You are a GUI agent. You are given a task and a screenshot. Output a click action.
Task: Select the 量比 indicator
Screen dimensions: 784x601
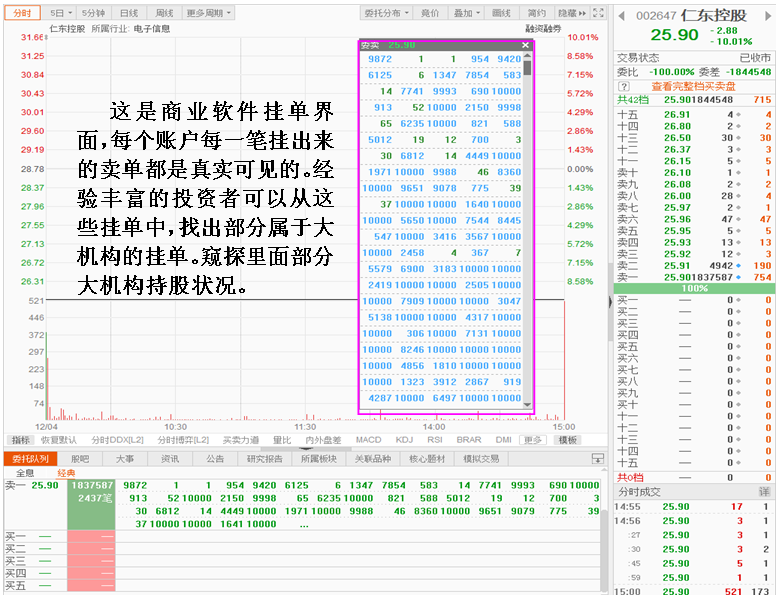coord(282,440)
